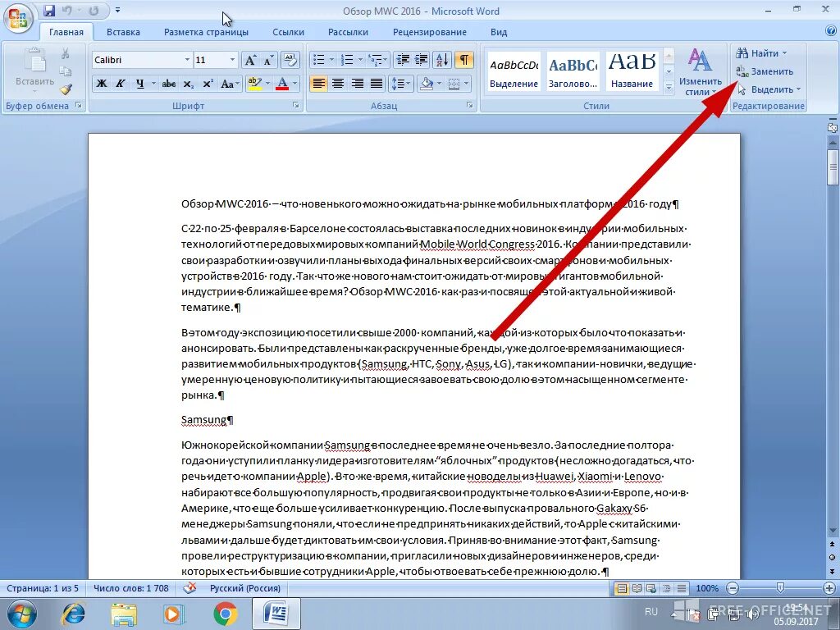The image size is (840, 630).
Task: Toggle underline with the Ч button
Action: coord(139,84)
